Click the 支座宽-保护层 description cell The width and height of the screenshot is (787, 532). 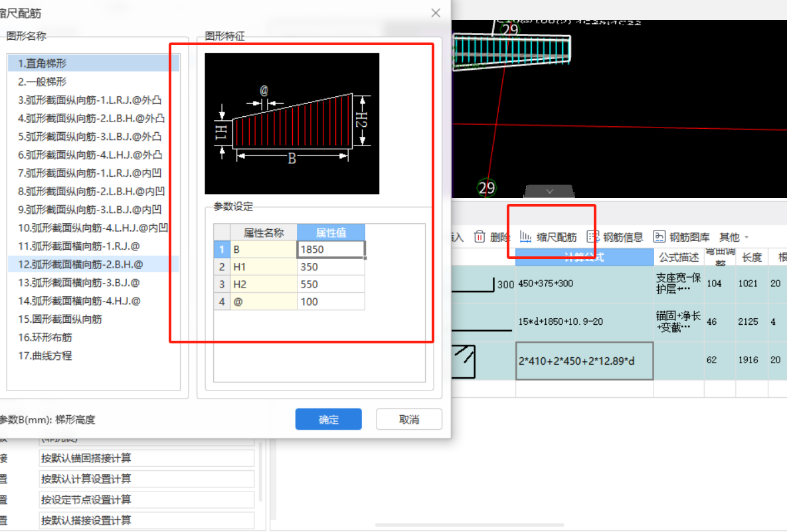(679, 284)
